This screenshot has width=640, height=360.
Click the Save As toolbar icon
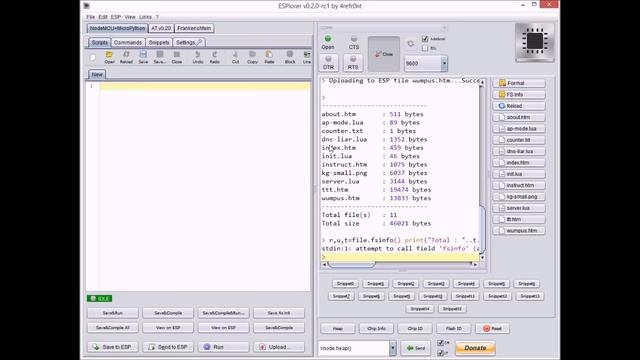point(160,57)
